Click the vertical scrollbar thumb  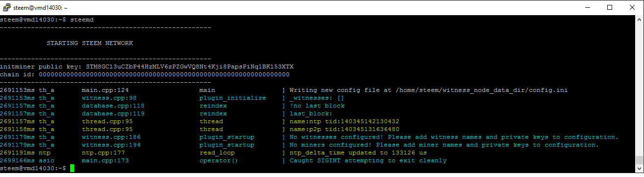click(639, 160)
